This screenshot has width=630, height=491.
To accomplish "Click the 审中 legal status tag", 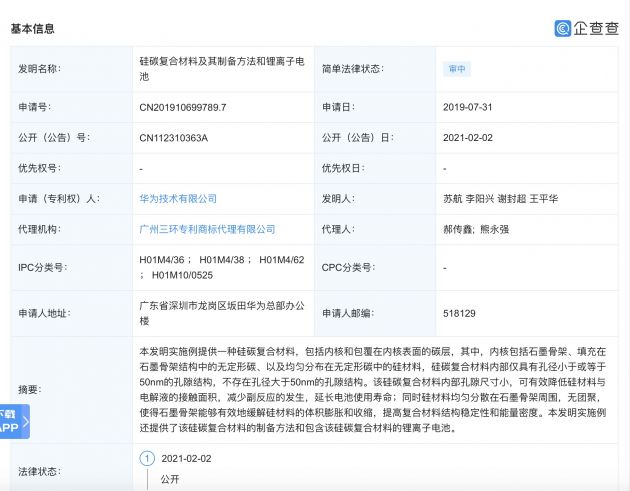I will 457,69.
